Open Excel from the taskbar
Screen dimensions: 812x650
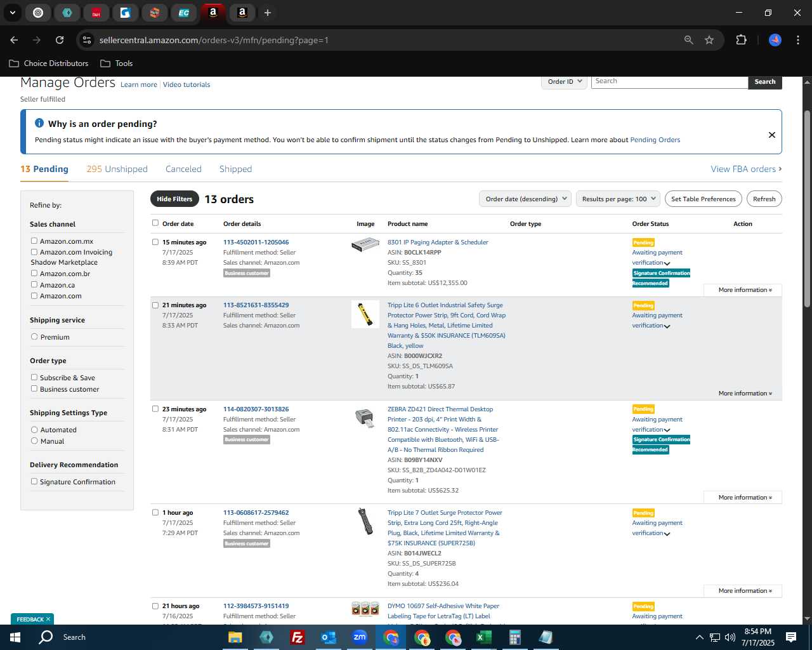click(x=484, y=637)
